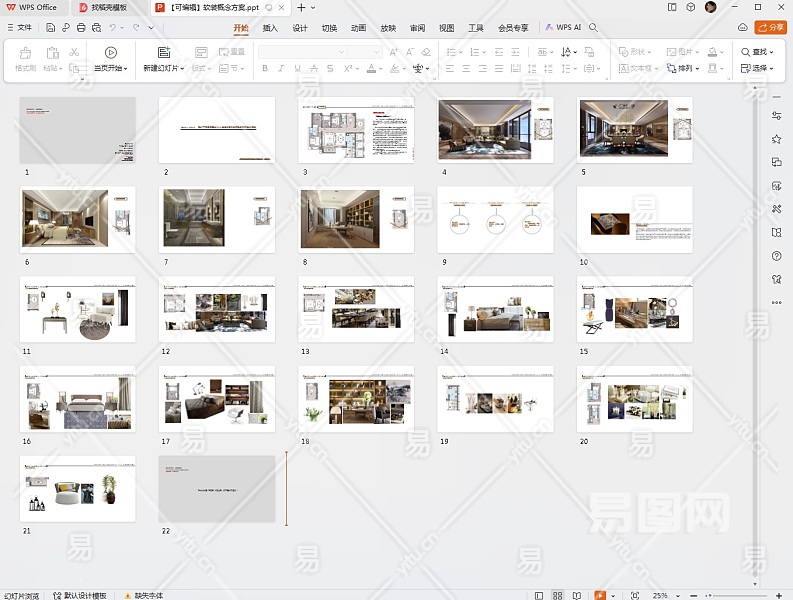Switch to slide sorter view in status bar
This screenshot has width=793, height=600.
click(x=558, y=595)
